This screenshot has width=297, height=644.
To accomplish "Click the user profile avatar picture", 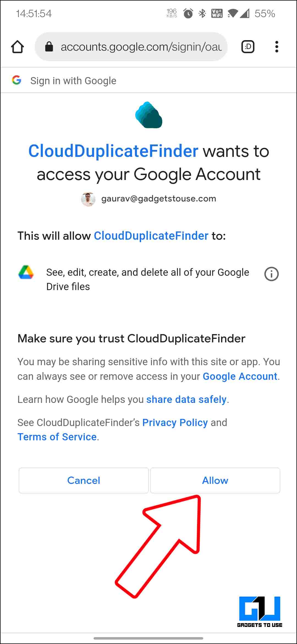I will click(x=89, y=198).
